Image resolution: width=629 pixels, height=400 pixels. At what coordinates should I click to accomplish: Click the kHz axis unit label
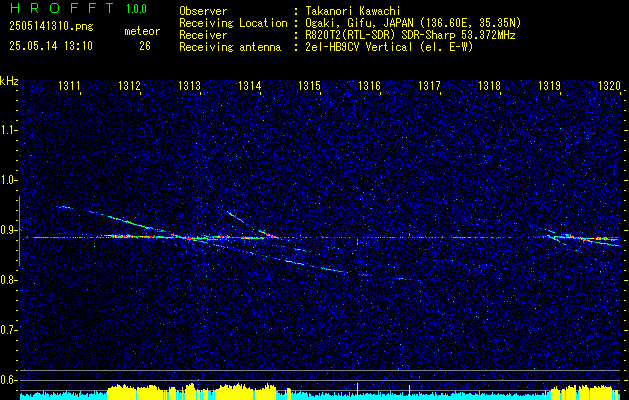[x=9, y=81]
